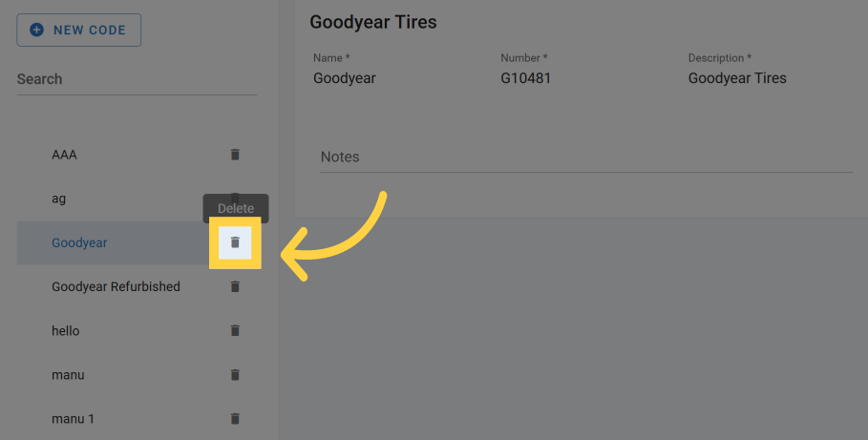Viewport: 868px width, 440px height.
Task: Delete the manu 1 code entry
Action: pyautogui.click(x=235, y=419)
